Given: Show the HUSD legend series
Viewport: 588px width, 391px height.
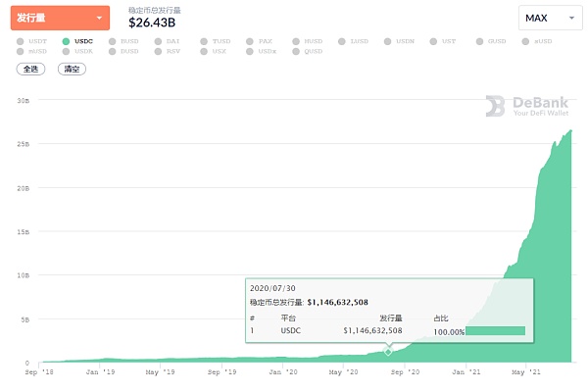Looking at the screenshot, I should coord(296,41).
